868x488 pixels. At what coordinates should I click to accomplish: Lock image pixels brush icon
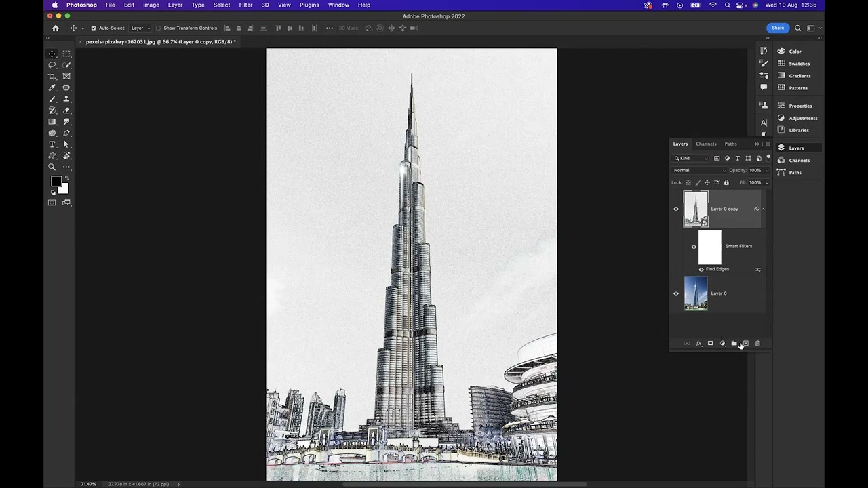[698, 182]
